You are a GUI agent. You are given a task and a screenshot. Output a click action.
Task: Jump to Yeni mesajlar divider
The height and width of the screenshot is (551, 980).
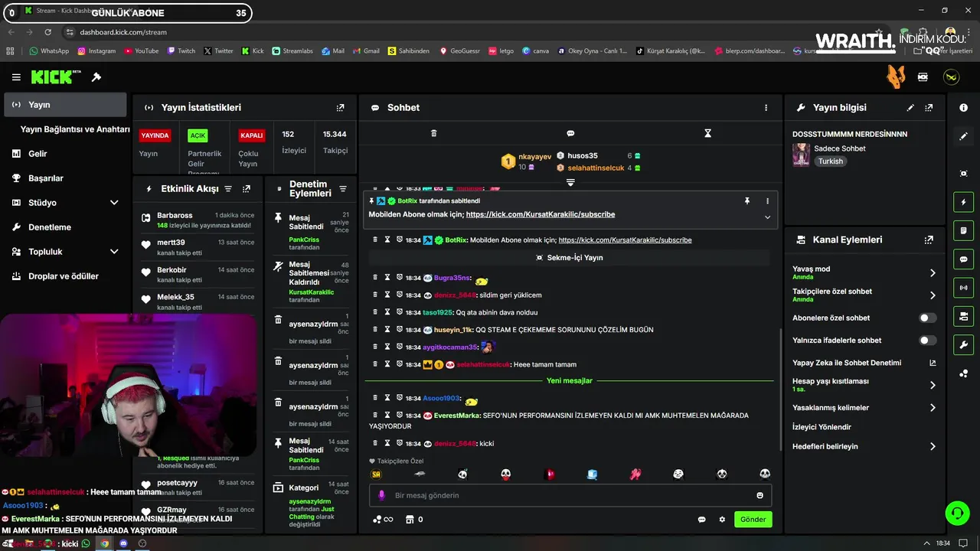coord(570,380)
